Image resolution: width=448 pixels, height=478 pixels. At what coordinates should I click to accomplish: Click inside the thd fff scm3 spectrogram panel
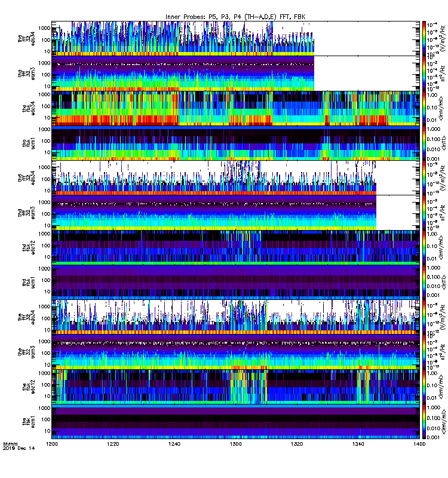point(235,213)
